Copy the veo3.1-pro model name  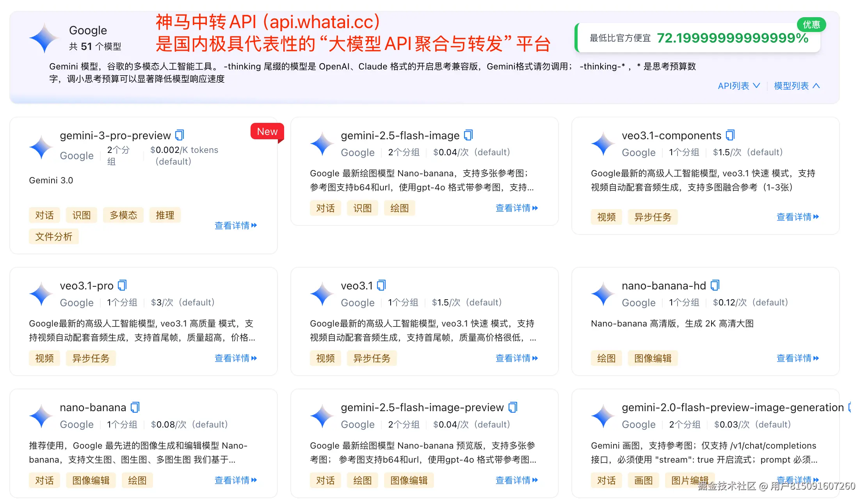pyautogui.click(x=122, y=285)
